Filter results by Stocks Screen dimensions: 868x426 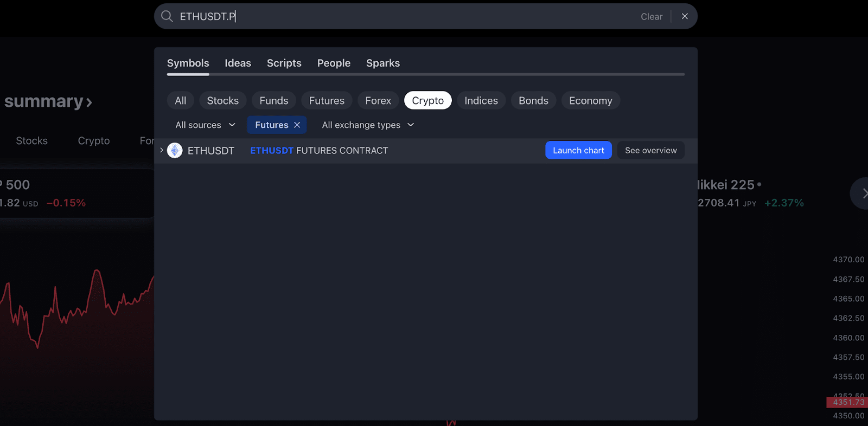point(222,100)
